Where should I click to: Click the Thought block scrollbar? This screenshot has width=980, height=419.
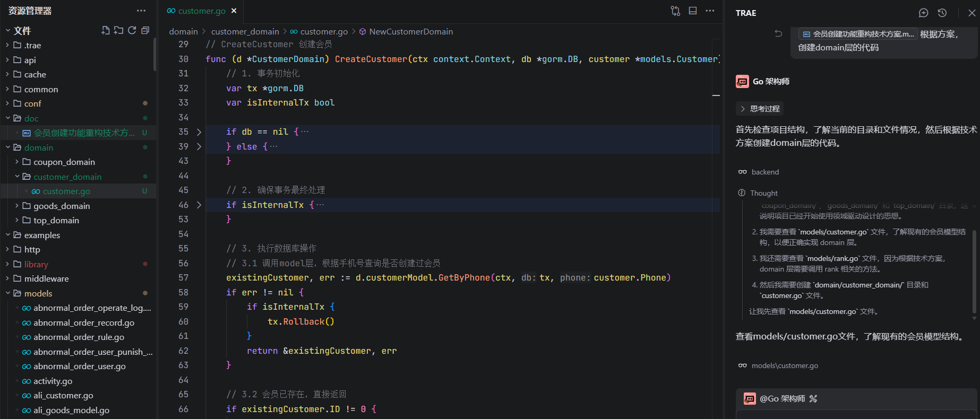coord(974,271)
